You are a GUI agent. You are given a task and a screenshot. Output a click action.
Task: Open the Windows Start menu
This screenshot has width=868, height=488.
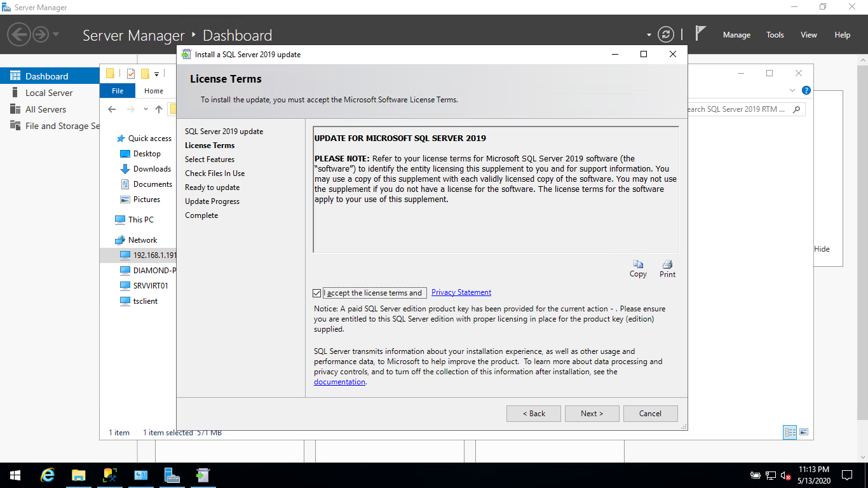[15, 475]
